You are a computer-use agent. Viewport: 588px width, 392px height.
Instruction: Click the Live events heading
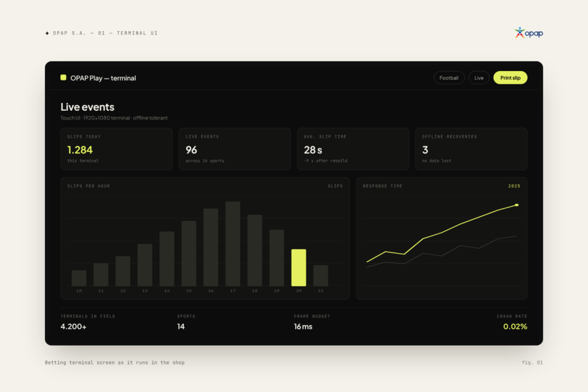[x=87, y=107]
